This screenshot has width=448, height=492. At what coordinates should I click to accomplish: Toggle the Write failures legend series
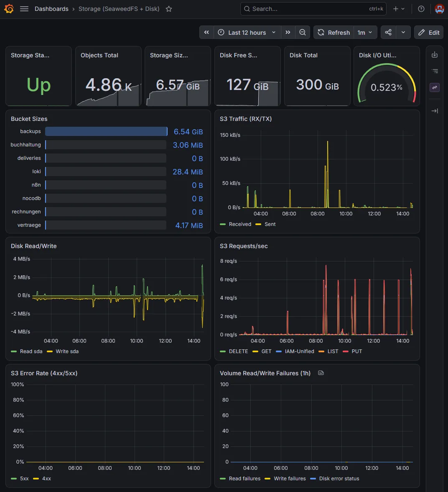[290, 479]
